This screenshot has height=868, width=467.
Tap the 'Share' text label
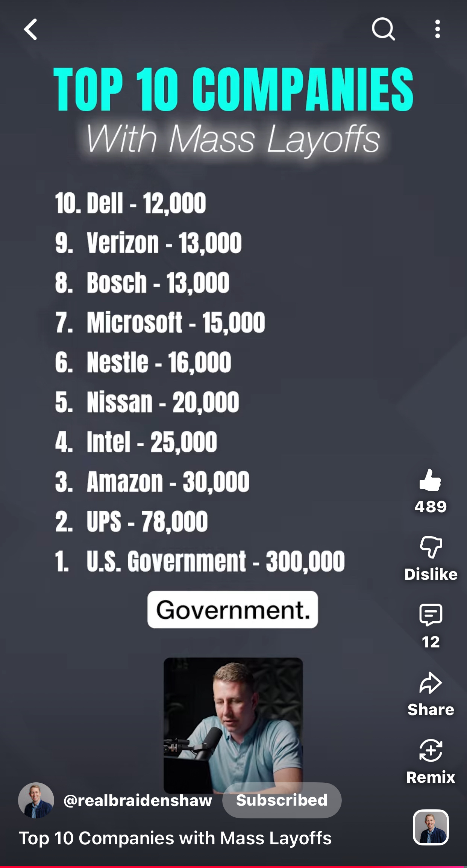pyautogui.click(x=431, y=709)
